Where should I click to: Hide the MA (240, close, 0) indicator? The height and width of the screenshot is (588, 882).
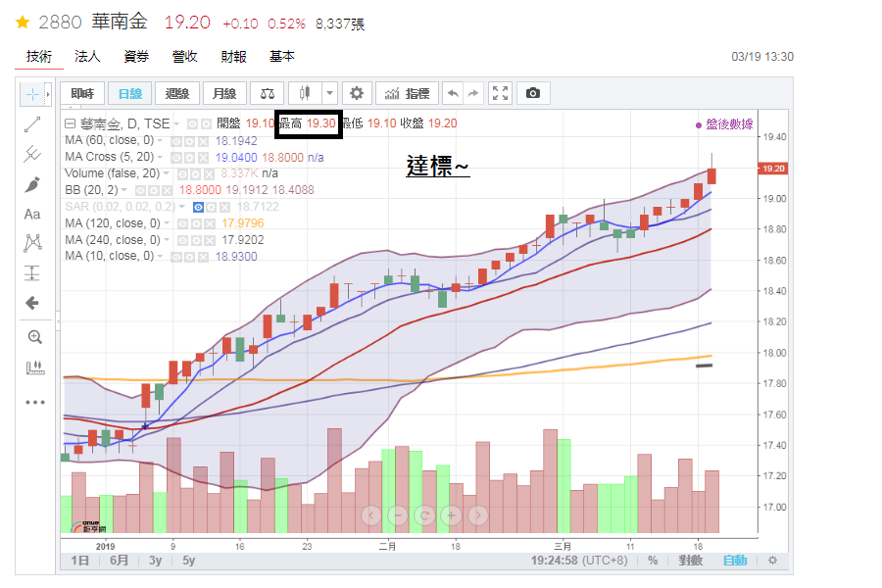tap(183, 240)
